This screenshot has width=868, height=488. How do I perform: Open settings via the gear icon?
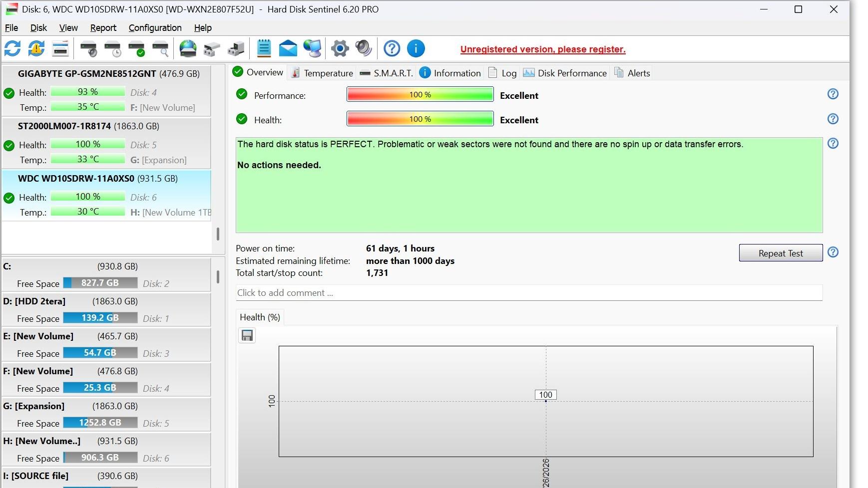click(x=340, y=49)
